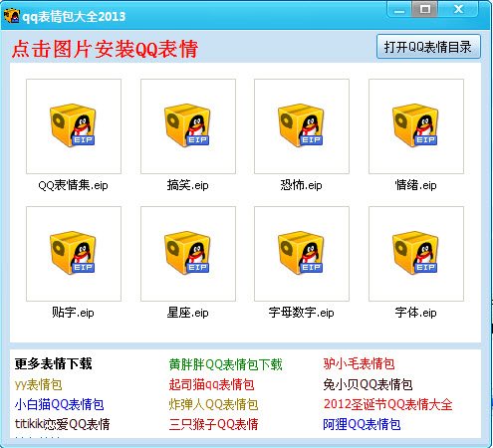Image resolution: width=493 pixels, height=448 pixels.
Task: Minimize the qq表情包大全2013 window
Action: pos(399,9)
